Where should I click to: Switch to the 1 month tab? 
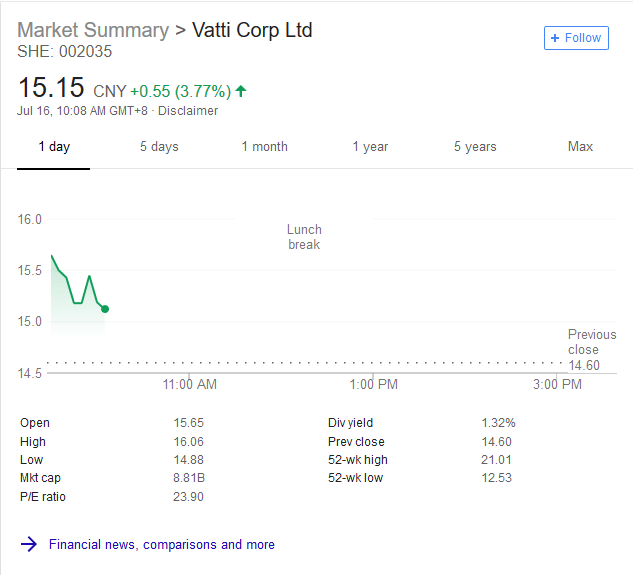click(x=264, y=147)
